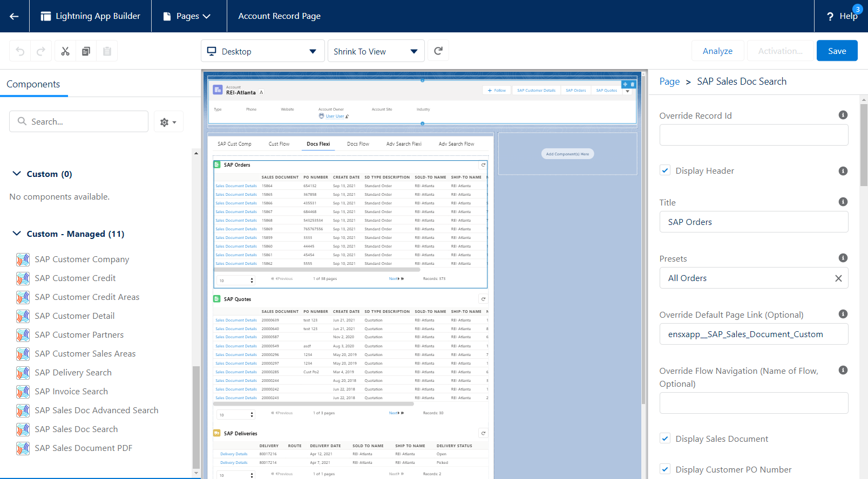Show info for Display Header
The width and height of the screenshot is (868, 479).
(843, 171)
